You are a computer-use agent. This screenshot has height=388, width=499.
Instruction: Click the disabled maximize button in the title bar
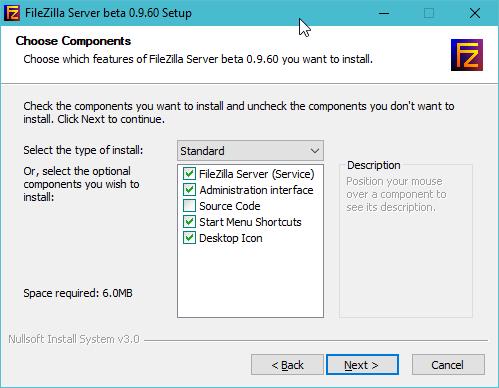[x=429, y=13]
